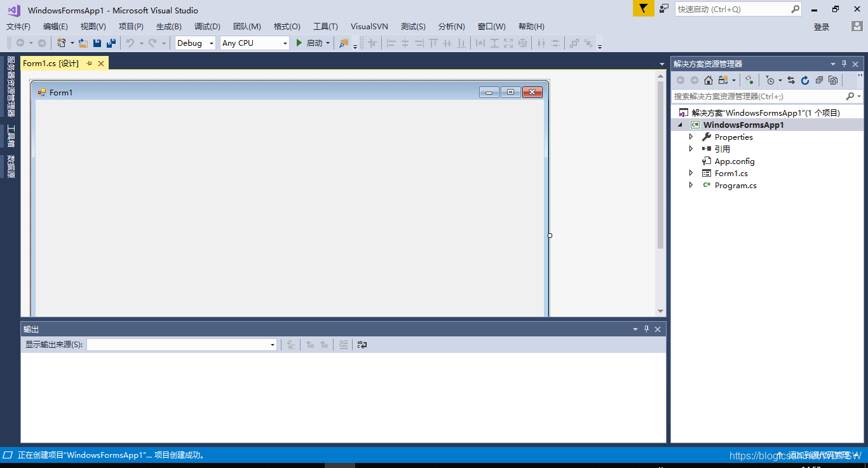Click the Show All Files icon
The height and width of the screenshot is (468, 868).
tap(833, 80)
